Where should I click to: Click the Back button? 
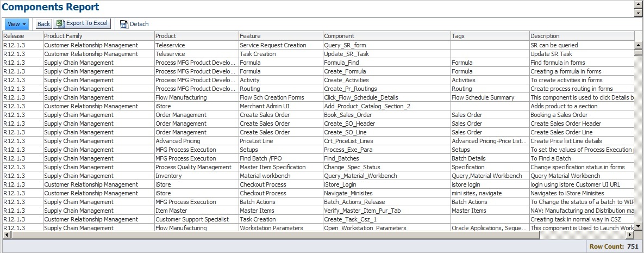pyautogui.click(x=43, y=24)
